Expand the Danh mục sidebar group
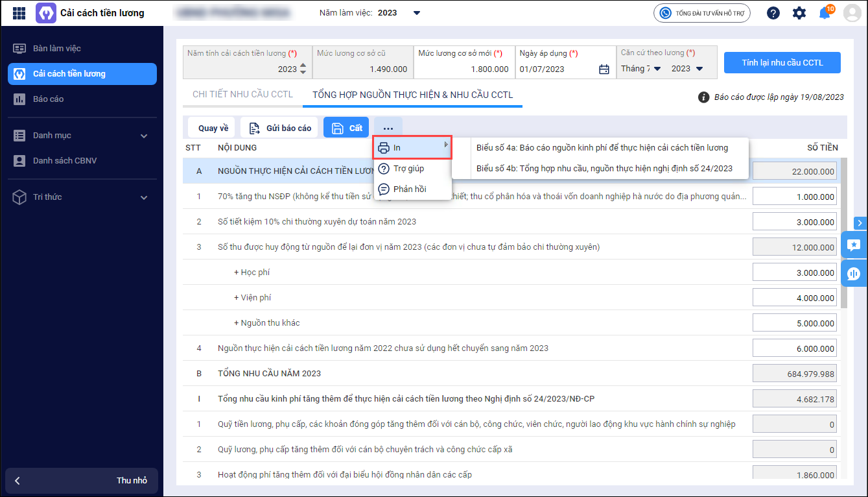Viewport: 868px width, 497px height. pos(144,136)
